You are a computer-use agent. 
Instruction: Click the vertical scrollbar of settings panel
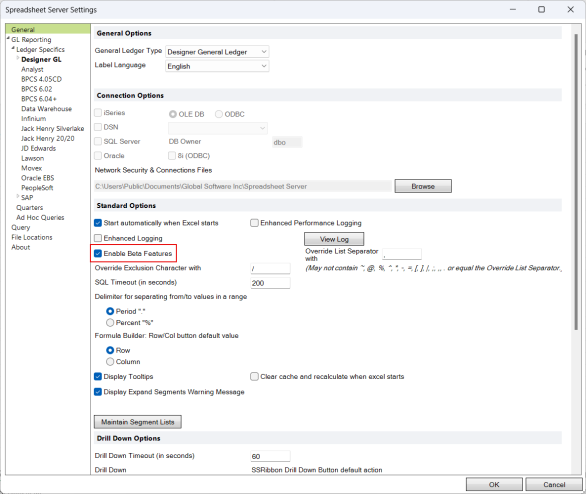576,182
